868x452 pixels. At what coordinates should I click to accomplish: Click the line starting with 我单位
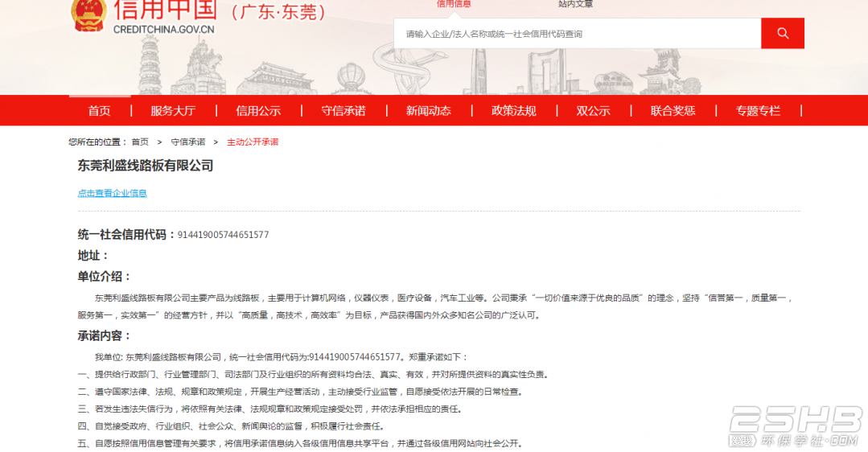[282, 357]
